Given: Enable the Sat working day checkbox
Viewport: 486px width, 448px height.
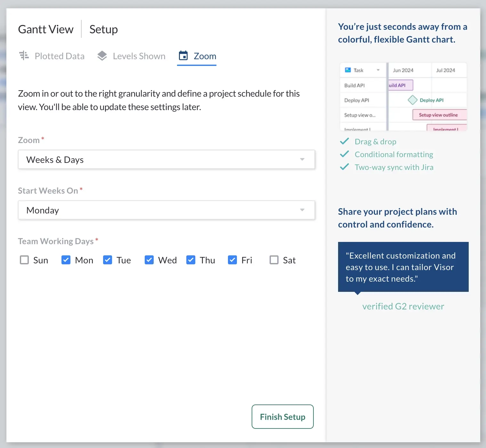Looking at the screenshot, I should click(274, 260).
